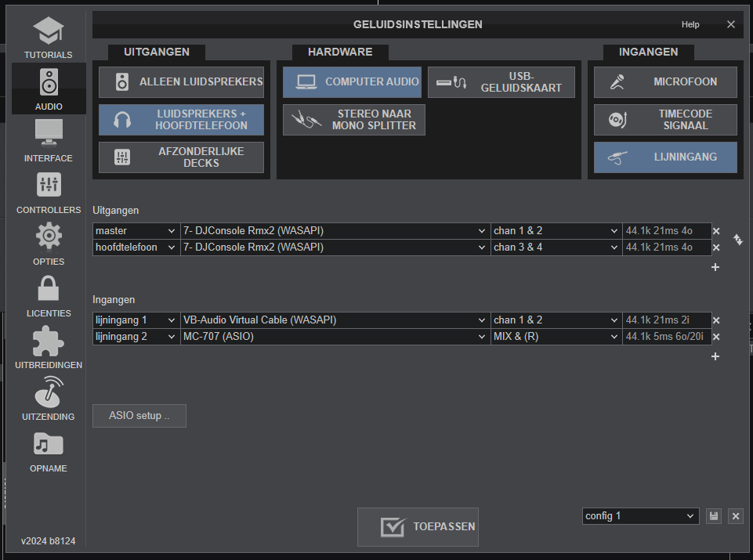Delete the lijningang 1 input row
Viewport: 753px width, 560px height.
pyautogui.click(x=716, y=320)
